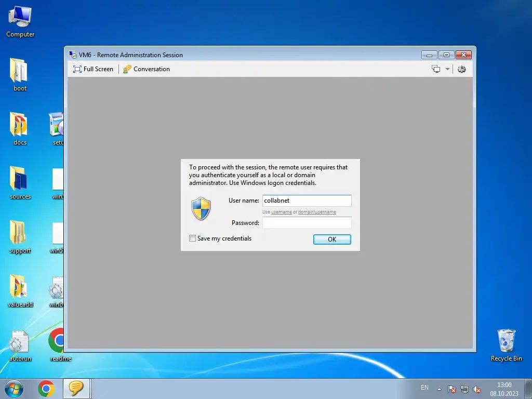Click Show desktop button at taskbar end

[528, 389]
